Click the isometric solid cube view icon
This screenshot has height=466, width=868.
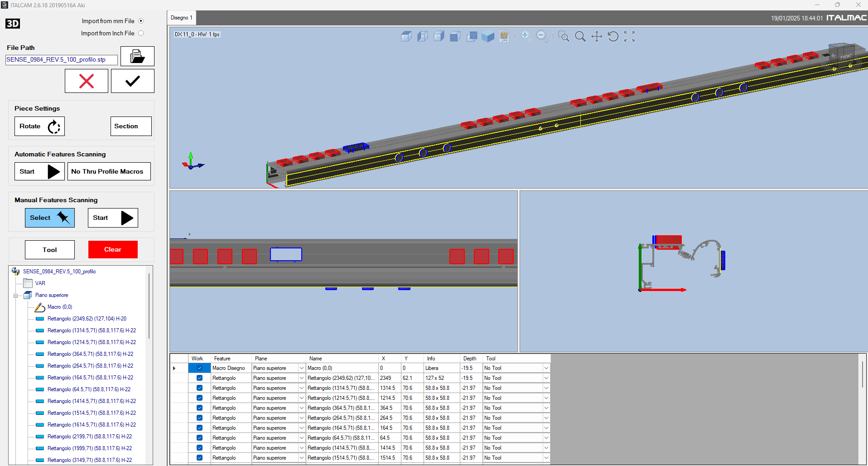click(488, 37)
